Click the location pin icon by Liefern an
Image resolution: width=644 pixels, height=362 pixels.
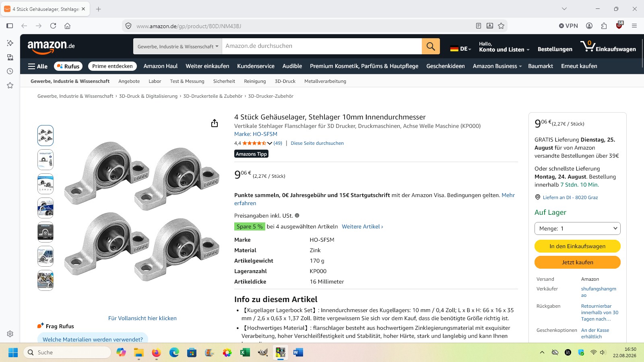pyautogui.click(x=537, y=197)
